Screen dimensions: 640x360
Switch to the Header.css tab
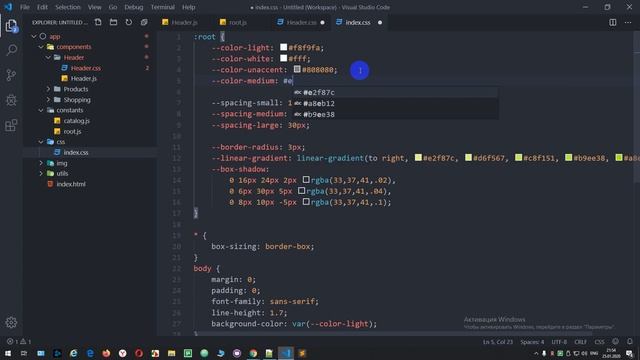(301, 22)
